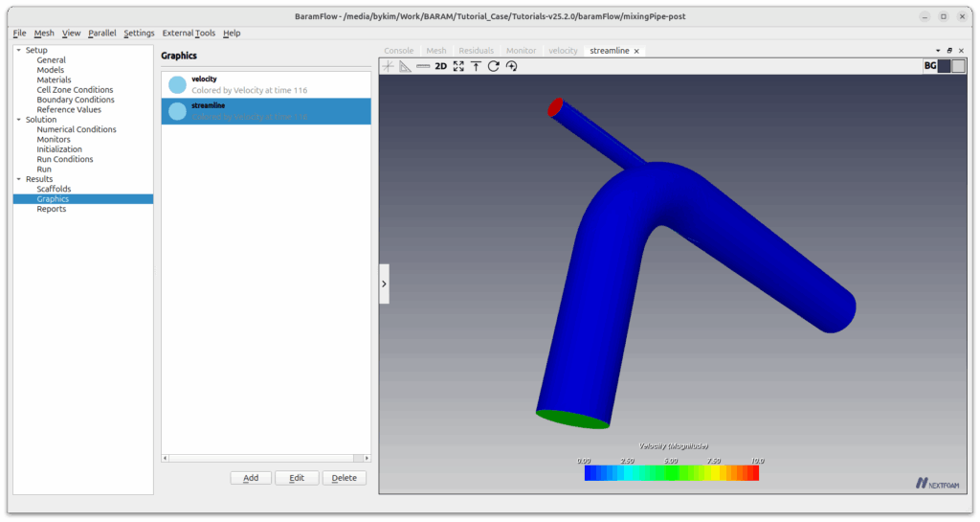Open the Parallel menu
The image size is (980, 522).
click(101, 34)
